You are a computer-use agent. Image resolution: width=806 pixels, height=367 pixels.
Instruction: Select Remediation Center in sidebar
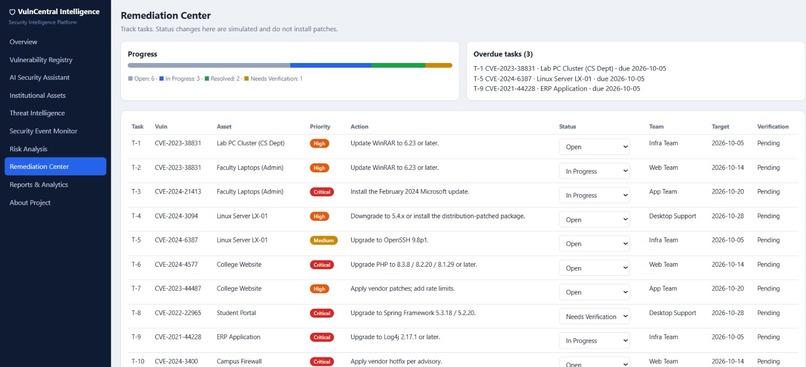point(56,167)
